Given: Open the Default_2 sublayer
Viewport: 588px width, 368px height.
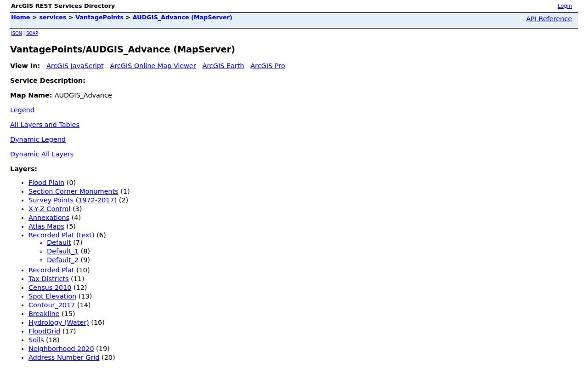Looking at the screenshot, I should coord(62,260).
